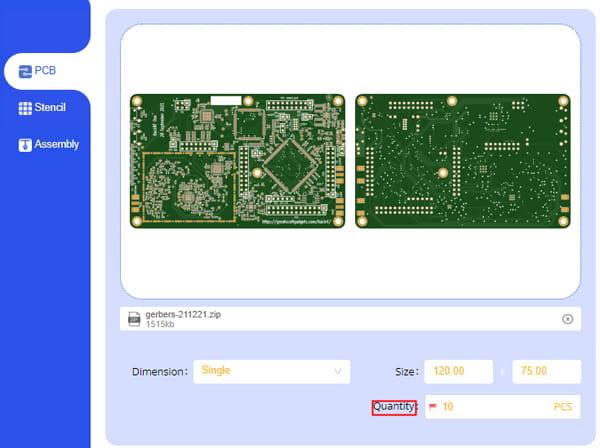Click the Stencil grid icon
This screenshot has height=448, width=600.
point(25,108)
